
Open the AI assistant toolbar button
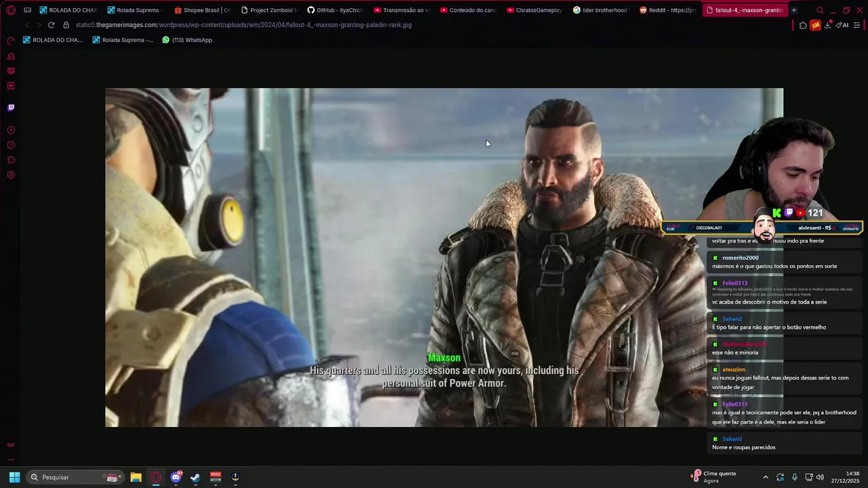click(x=842, y=25)
